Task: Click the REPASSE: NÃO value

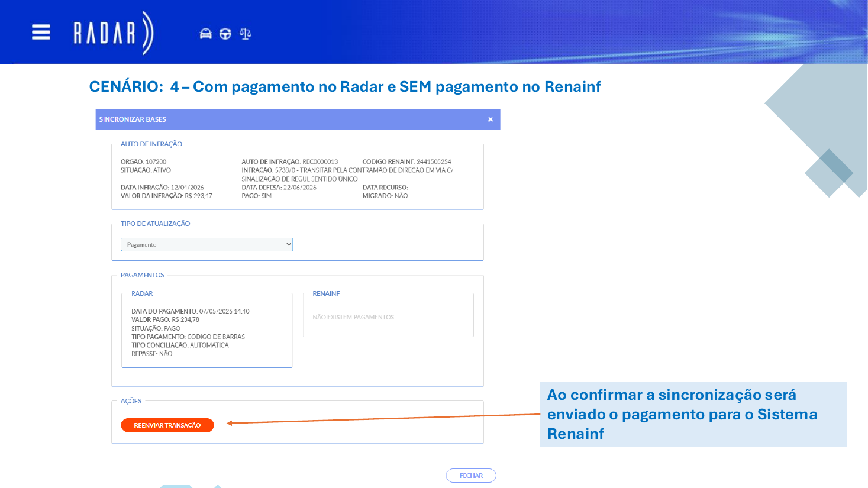Action: coord(151,354)
